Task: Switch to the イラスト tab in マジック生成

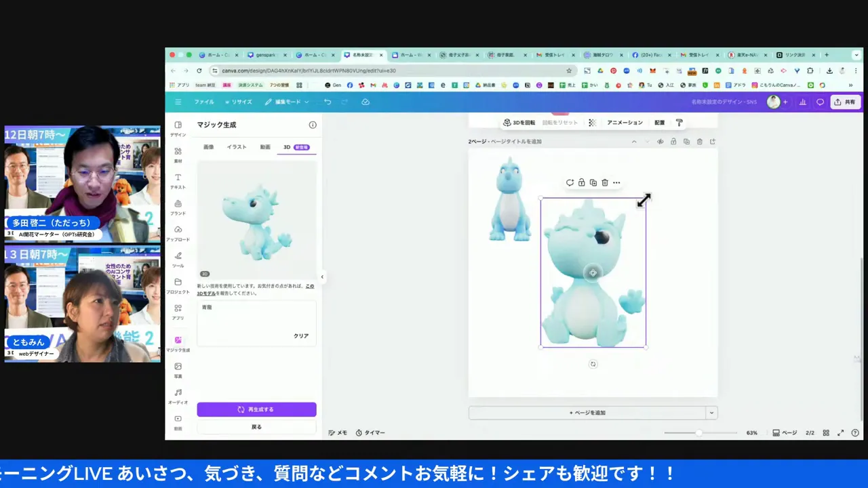Action: coord(236,147)
